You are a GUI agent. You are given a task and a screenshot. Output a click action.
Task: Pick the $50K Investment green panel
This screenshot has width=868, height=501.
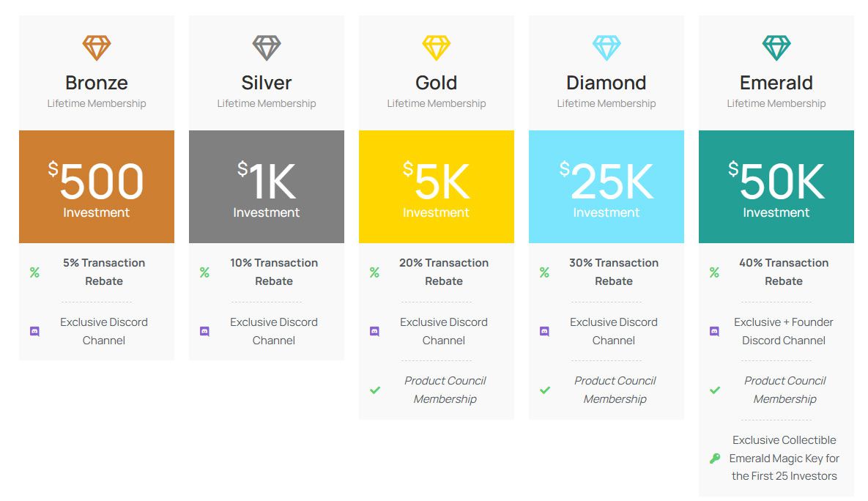[776, 187]
